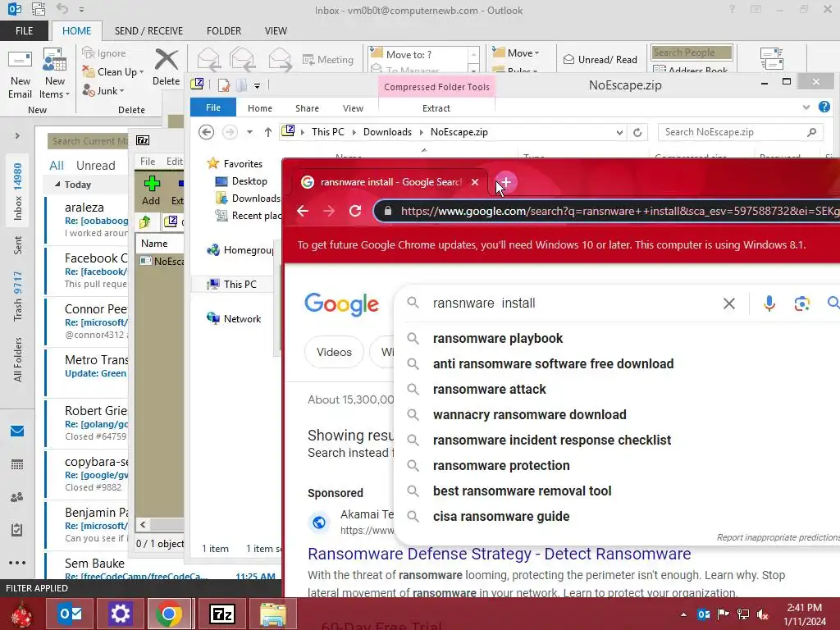Expand Outlook folder pane chevron
Screen dimensions: 840x630
click(17, 135)
